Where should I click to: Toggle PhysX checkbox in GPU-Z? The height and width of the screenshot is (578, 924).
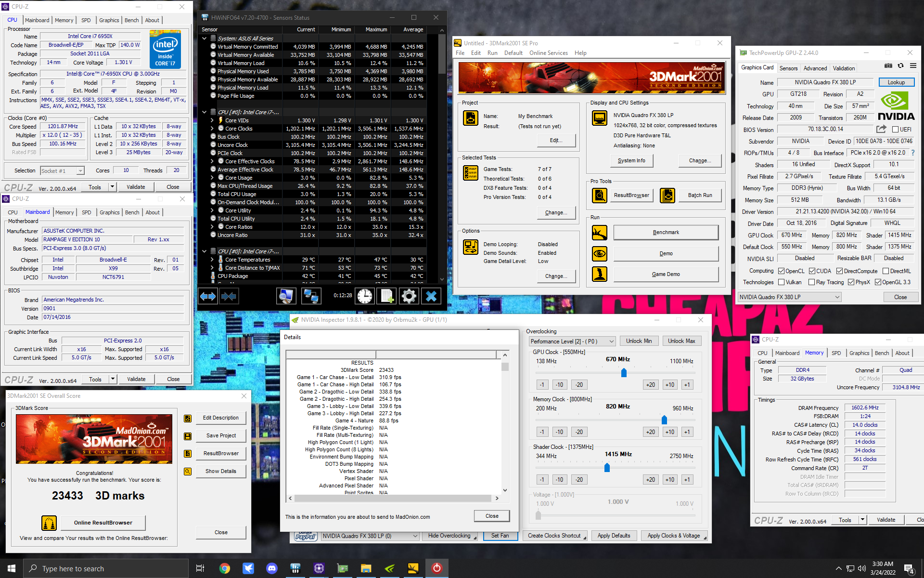(x=851, y=282)
